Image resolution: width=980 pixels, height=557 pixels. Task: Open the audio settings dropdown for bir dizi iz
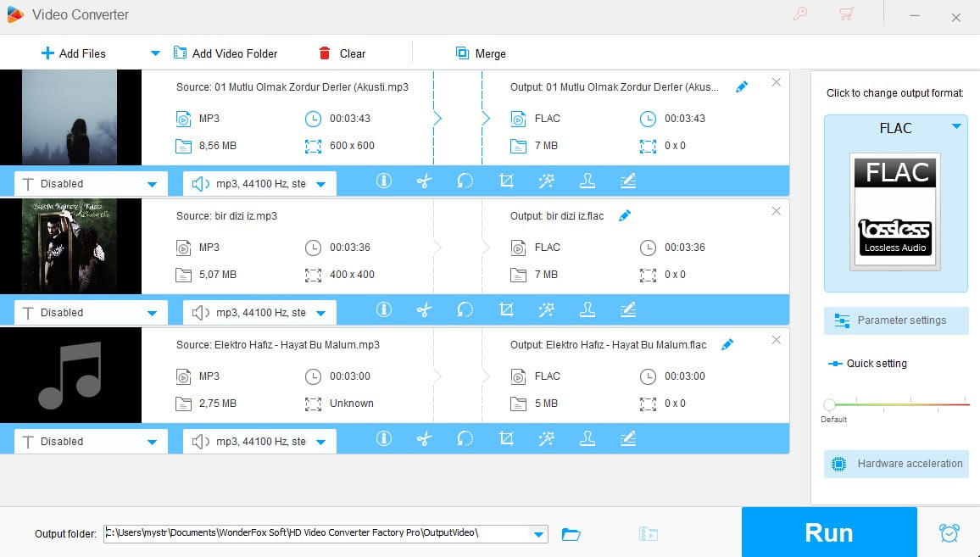pyautogui.click(x=320, y=311)
